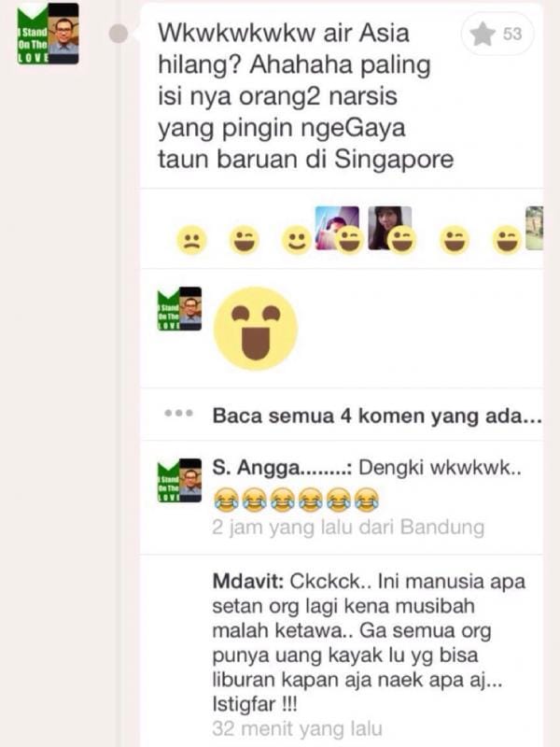
Task: Select the sad face emoticon reaction
Action: click(191, 240)
